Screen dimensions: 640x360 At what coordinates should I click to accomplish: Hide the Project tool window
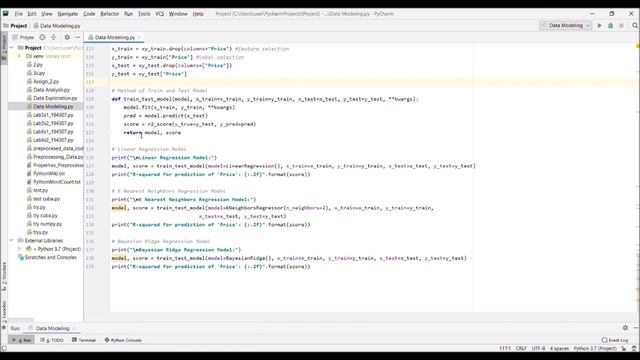click(x=78, y=37)
